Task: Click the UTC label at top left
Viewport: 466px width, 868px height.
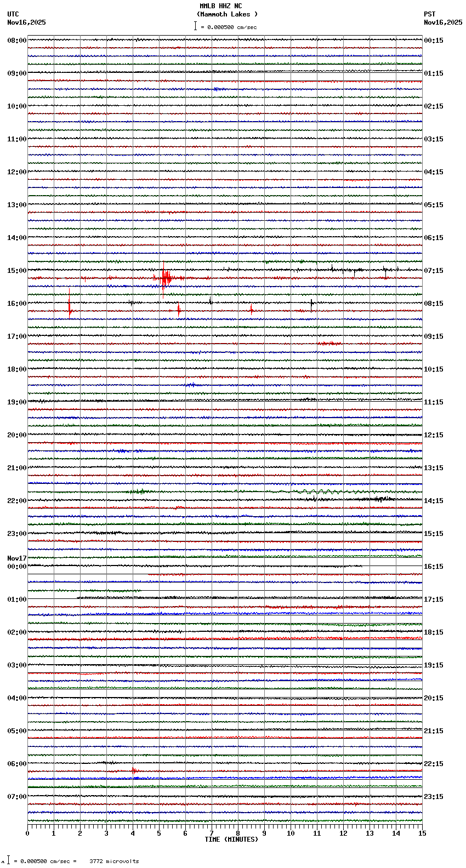Action: [x=13, y=14]
